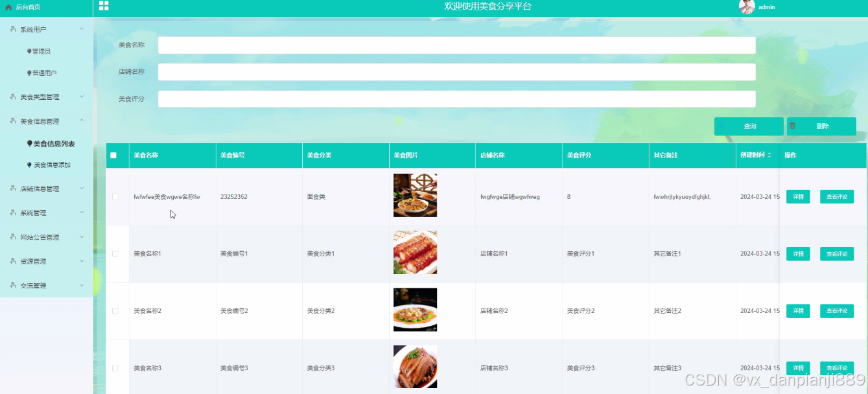Open 详情 for 美食名称1 row

point(798,254)
